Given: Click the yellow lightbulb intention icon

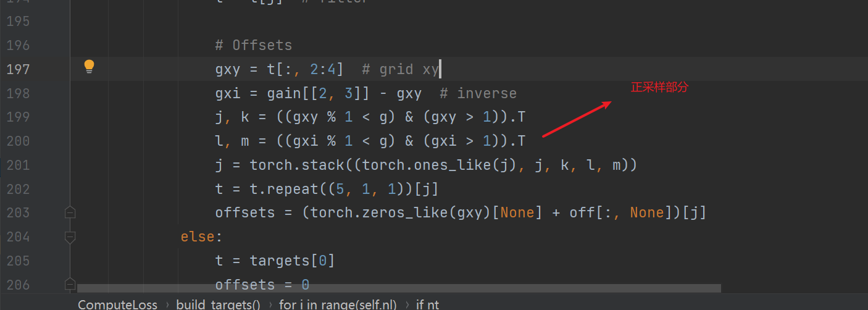Looking at the screenshot, I should point(89,67).
